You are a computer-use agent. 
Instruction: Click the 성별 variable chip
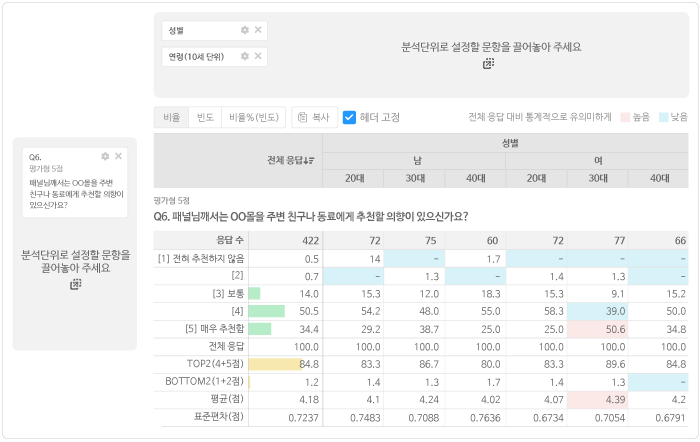[x=214, y=30]
